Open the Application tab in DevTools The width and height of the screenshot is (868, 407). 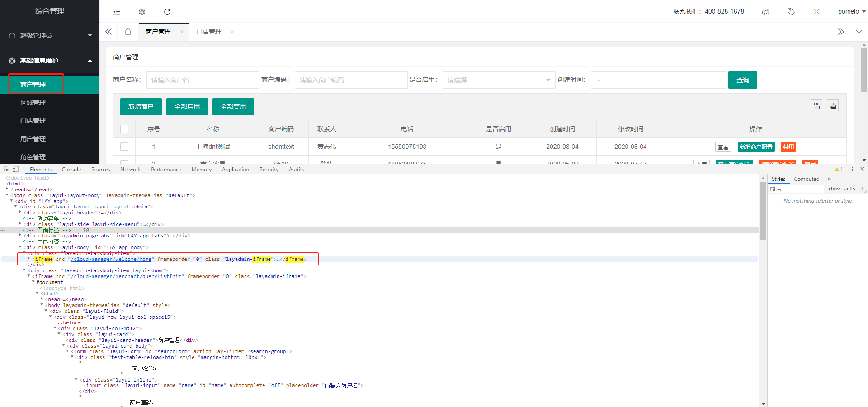click(x=236, y=170)
